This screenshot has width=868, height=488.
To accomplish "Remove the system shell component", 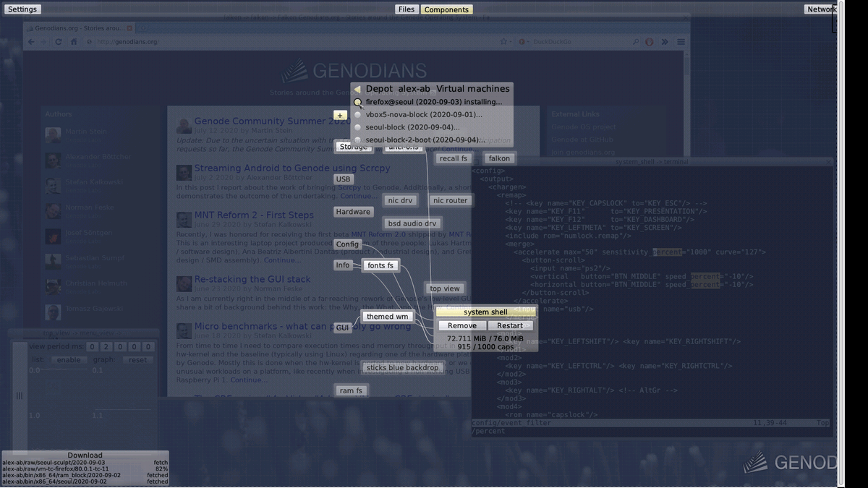I will [x=461, y=325].
